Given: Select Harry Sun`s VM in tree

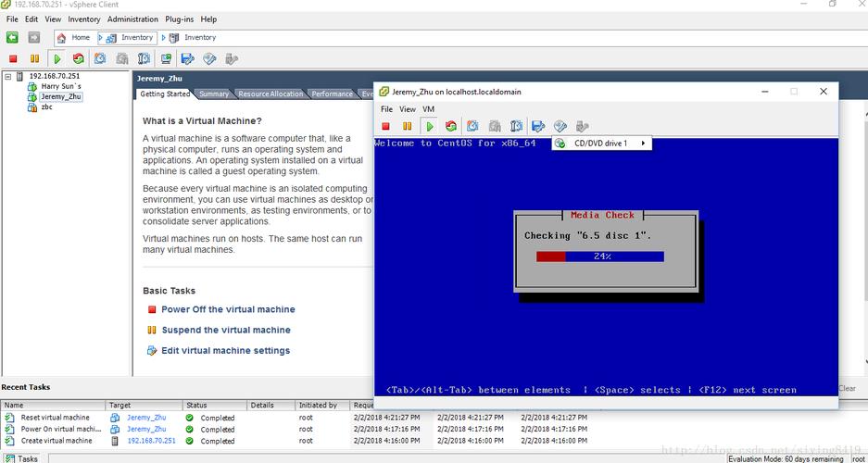Looking at the screenshot, I should point(61,86).
